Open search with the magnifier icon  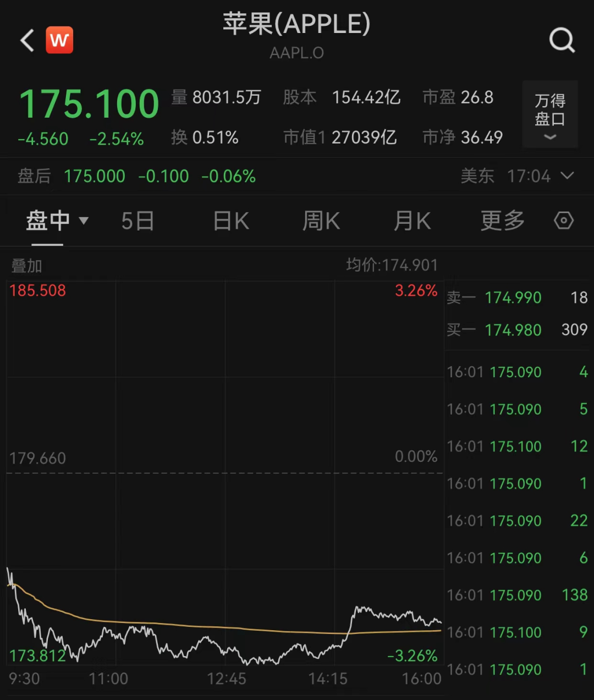coord(562,40)
